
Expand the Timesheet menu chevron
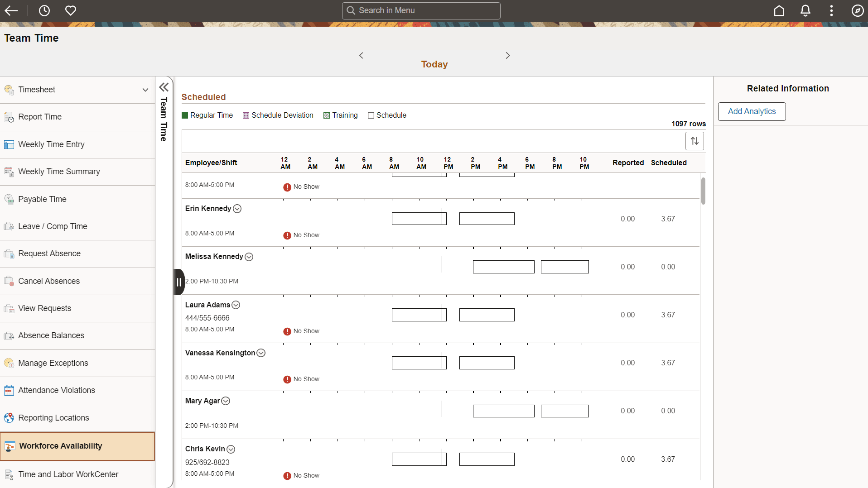pos(145,90)
